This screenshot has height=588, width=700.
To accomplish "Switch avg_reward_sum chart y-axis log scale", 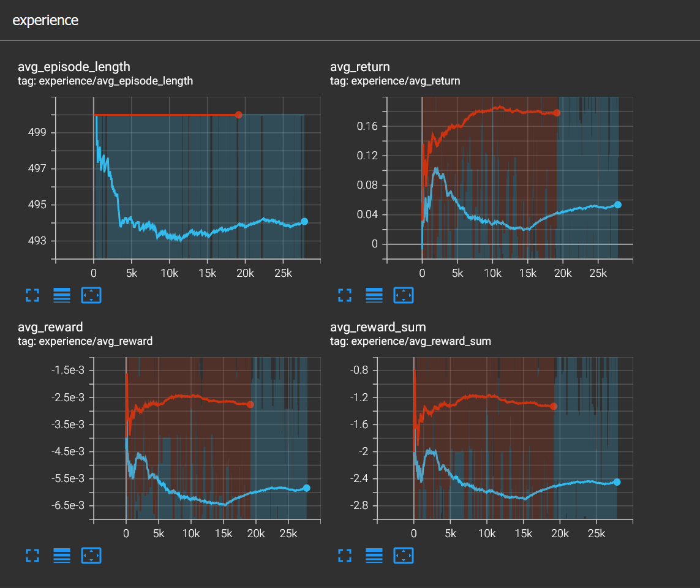I will 374,556.
